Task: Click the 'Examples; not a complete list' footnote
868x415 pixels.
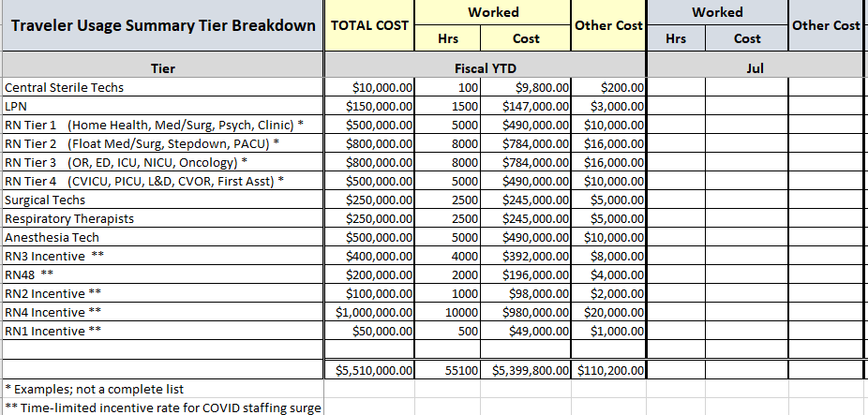Action: click(x=94, y=389)
